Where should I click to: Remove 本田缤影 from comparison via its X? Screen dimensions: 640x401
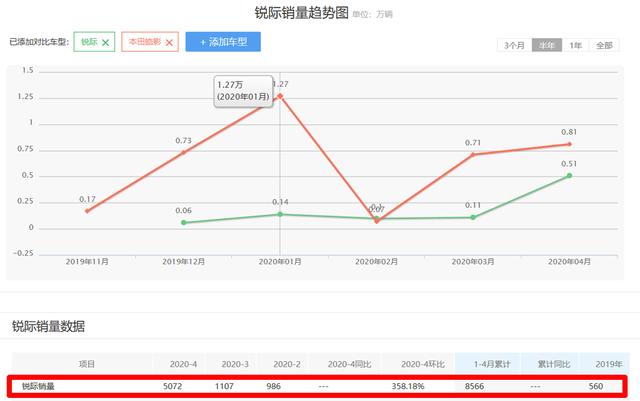[x=169, y=42]
